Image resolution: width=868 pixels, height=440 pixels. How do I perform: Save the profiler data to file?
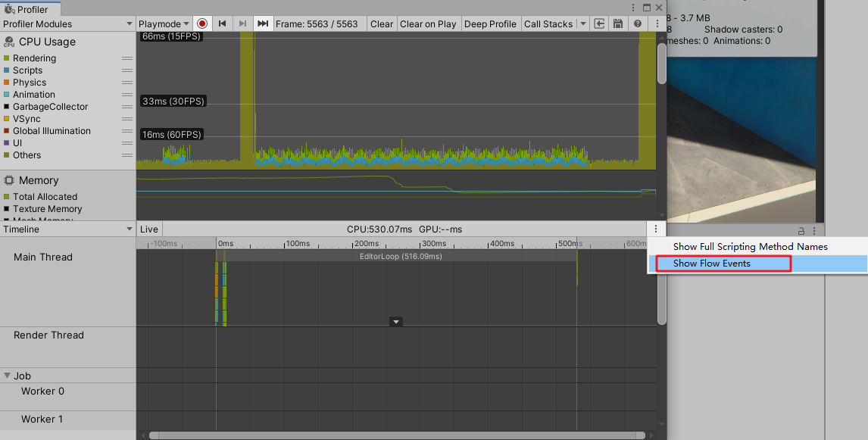click(617, 23)
